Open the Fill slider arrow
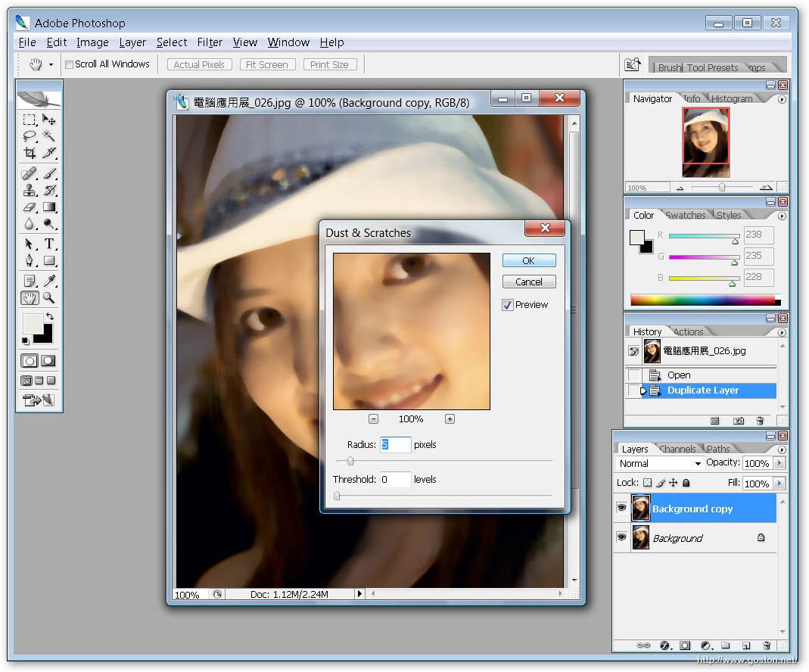Viewport: 809px width, 672px height. tap(779, 484)
